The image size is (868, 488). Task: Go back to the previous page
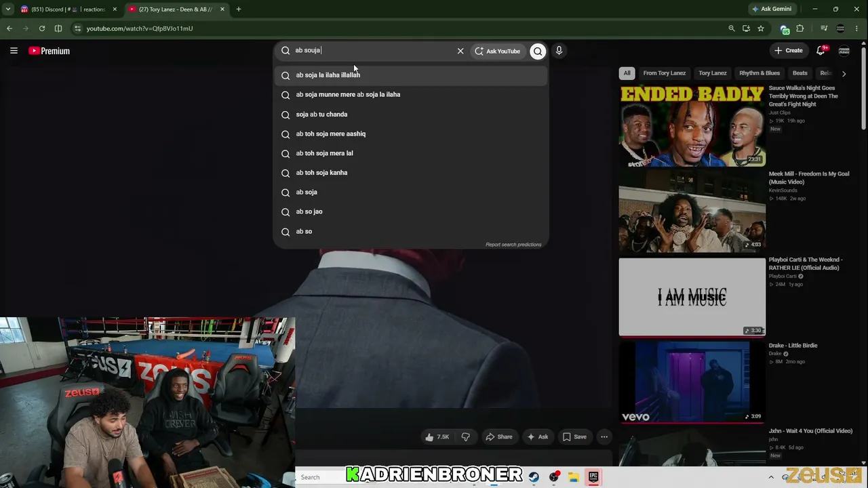(x=9, y=28)
